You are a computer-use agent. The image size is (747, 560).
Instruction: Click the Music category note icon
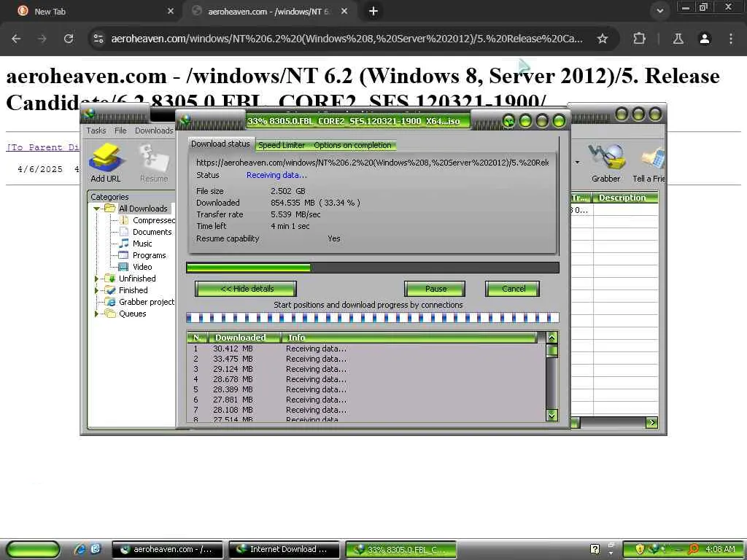point(124,244)
